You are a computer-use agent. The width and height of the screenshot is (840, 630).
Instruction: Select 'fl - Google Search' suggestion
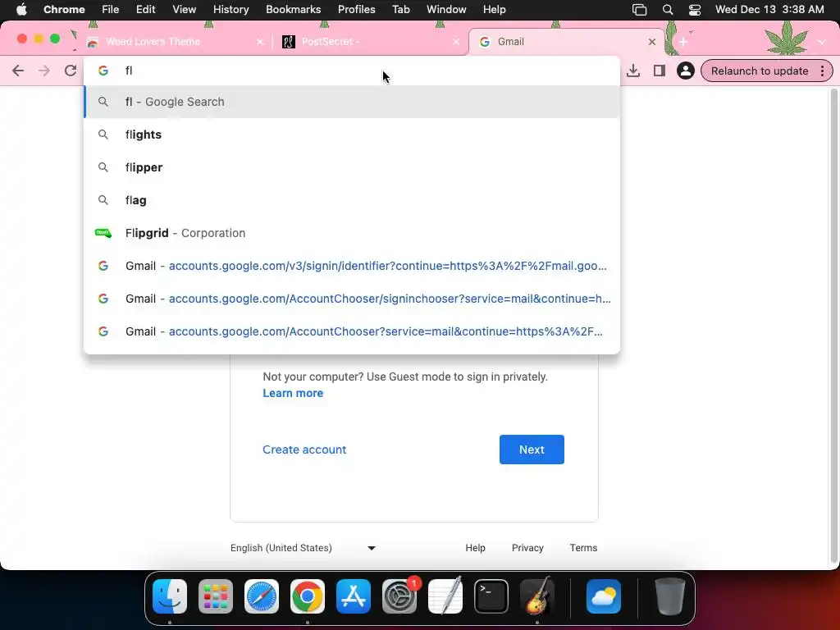pyautogui.click(x=352, y=102)
